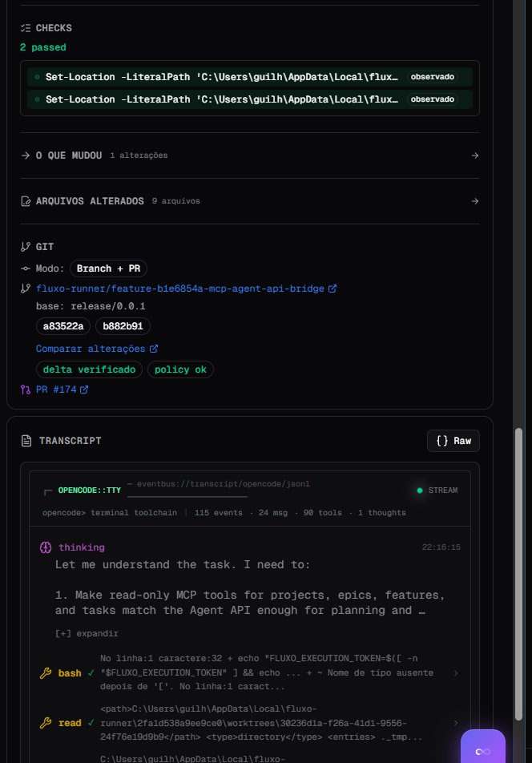Screen dimensions: 532x763
Task: Click the first Set-Location check row's status dot
Action: tap(38, 77)
